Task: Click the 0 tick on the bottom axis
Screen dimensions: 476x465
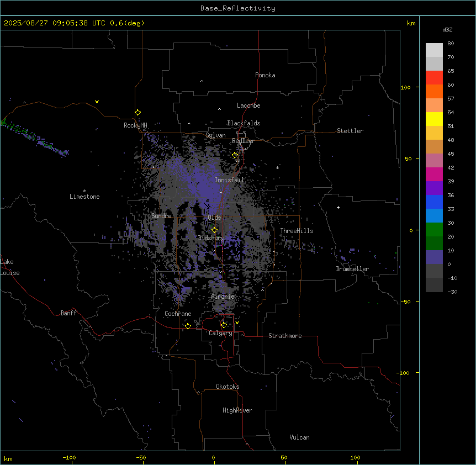Action: [213, 457]
